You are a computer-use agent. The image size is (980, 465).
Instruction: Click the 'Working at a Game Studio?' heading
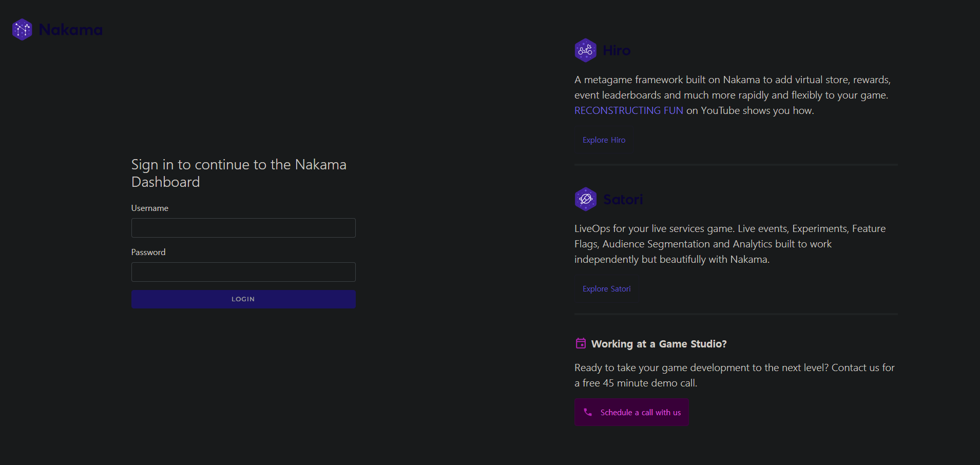point(659,344)
